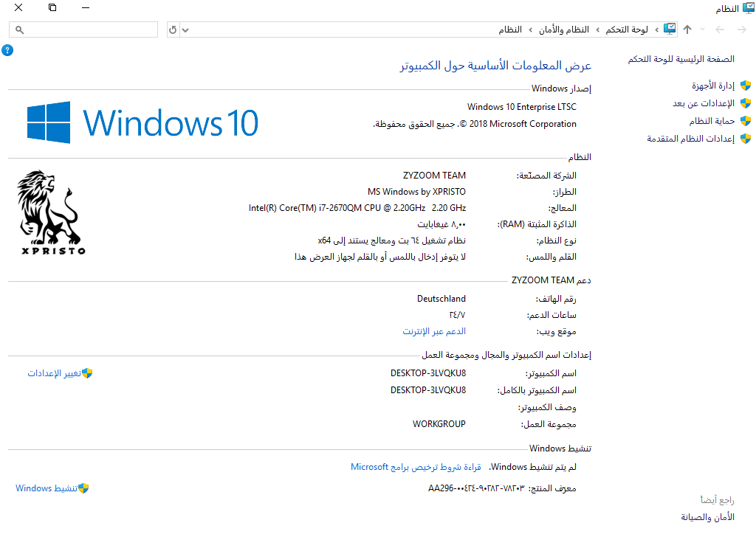This screenshot has width=756, height=537.
Task: Click the computer icon in the address bar
Action: [x=670, y=29]
